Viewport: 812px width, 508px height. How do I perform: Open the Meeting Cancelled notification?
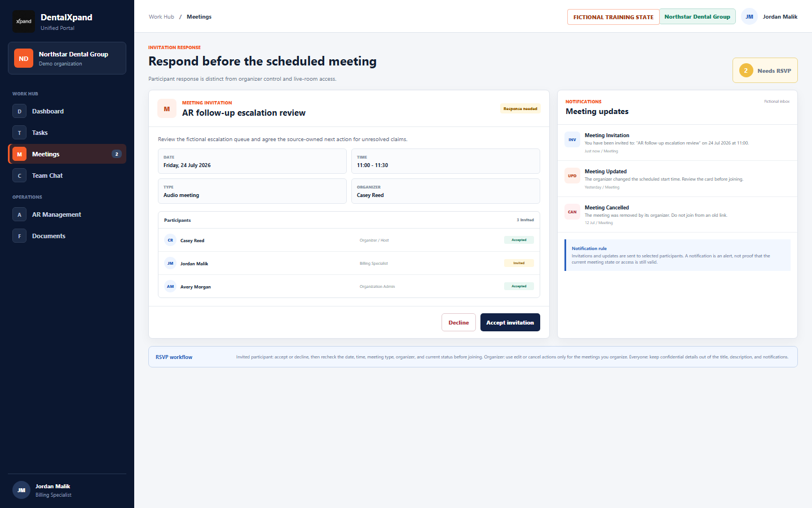coord(677,214)
